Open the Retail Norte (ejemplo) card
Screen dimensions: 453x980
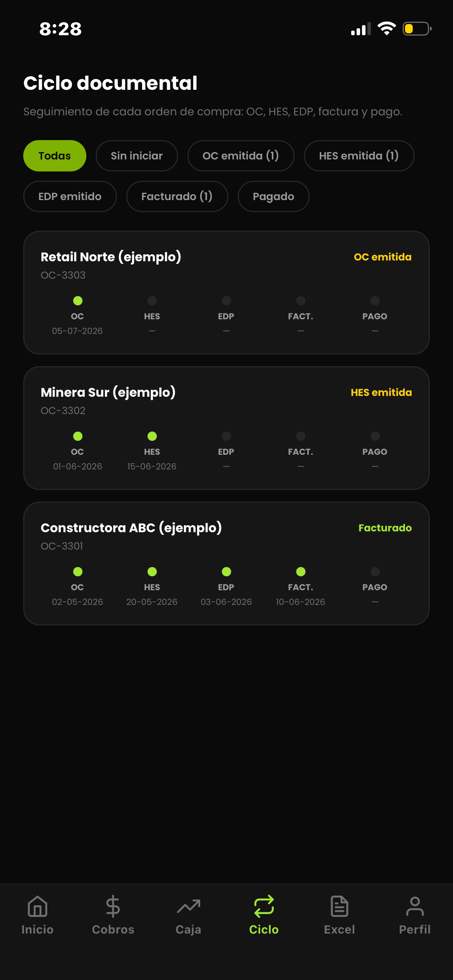[226, 293]
